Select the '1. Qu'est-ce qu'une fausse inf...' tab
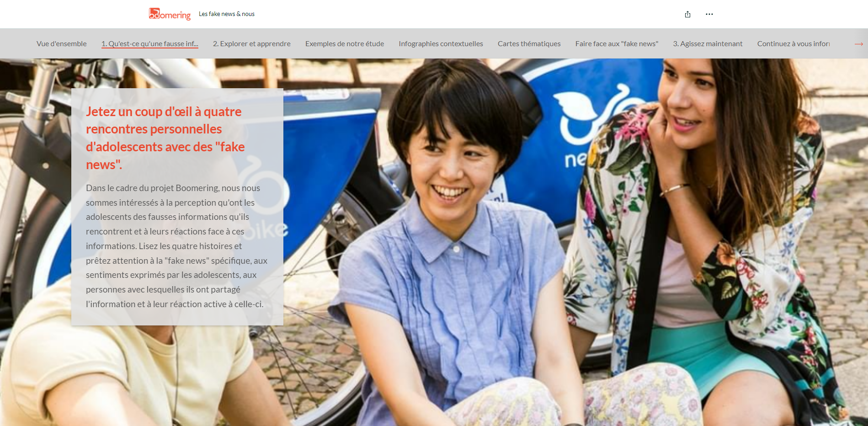Viewport: 868px width, 426px height. (x=150, y=44)
